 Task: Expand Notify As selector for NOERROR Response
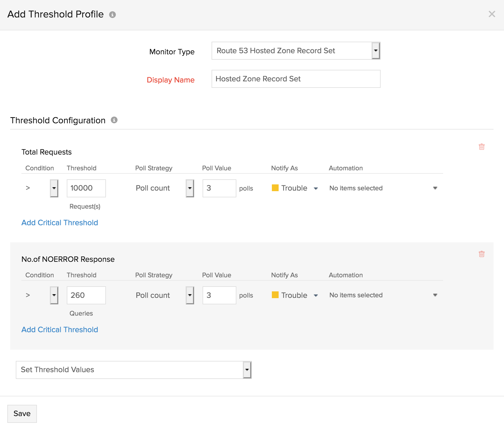316,295
